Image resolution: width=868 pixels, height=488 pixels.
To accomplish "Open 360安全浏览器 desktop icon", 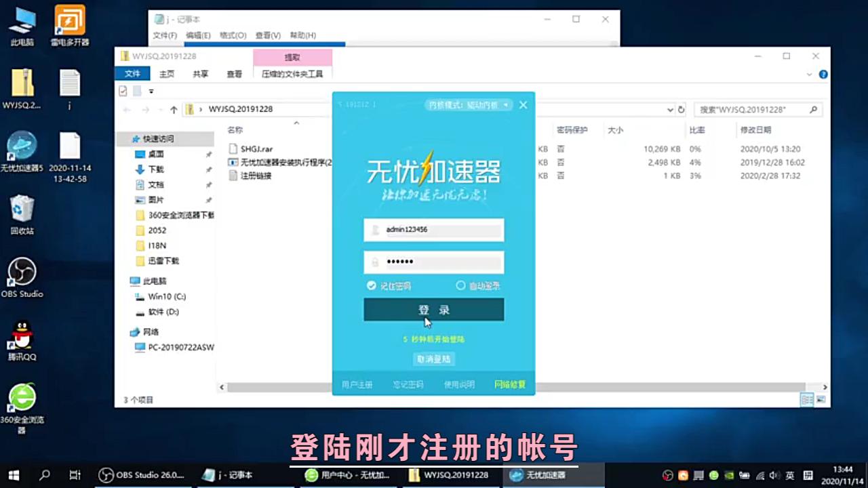I will coord(22,409).
